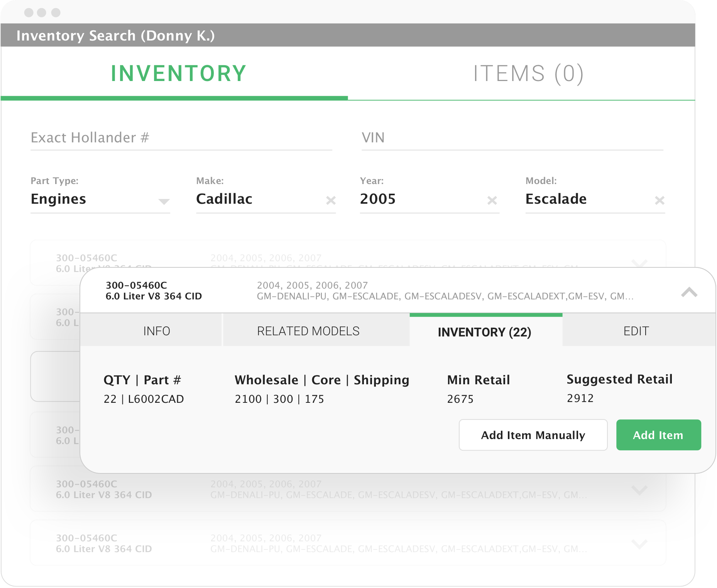Viewport: 717px width, 588px height.
Task: Select the main INVENTORY tab
Action: pos(178,74)
